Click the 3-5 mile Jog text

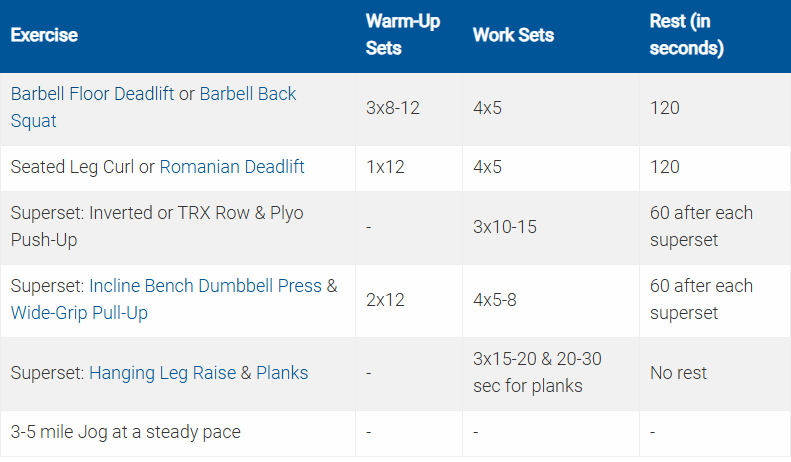pyautogui.click(x=125, y=433)
